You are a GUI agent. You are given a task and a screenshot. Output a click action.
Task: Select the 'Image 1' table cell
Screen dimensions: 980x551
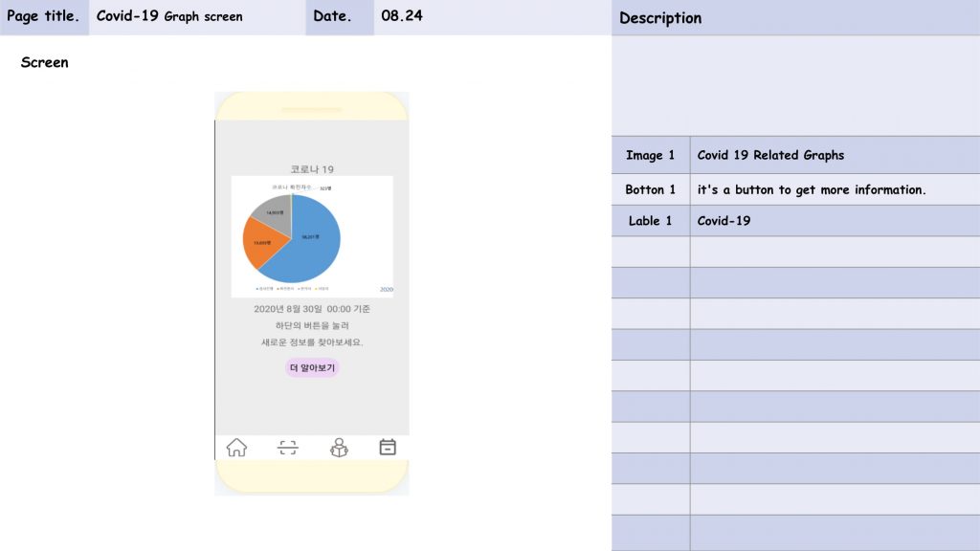651,155
